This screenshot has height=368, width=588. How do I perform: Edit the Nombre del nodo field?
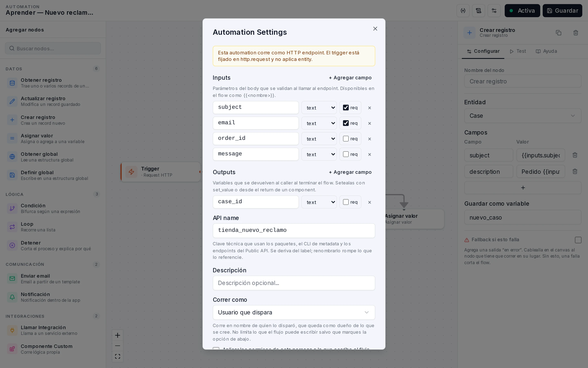523,81
